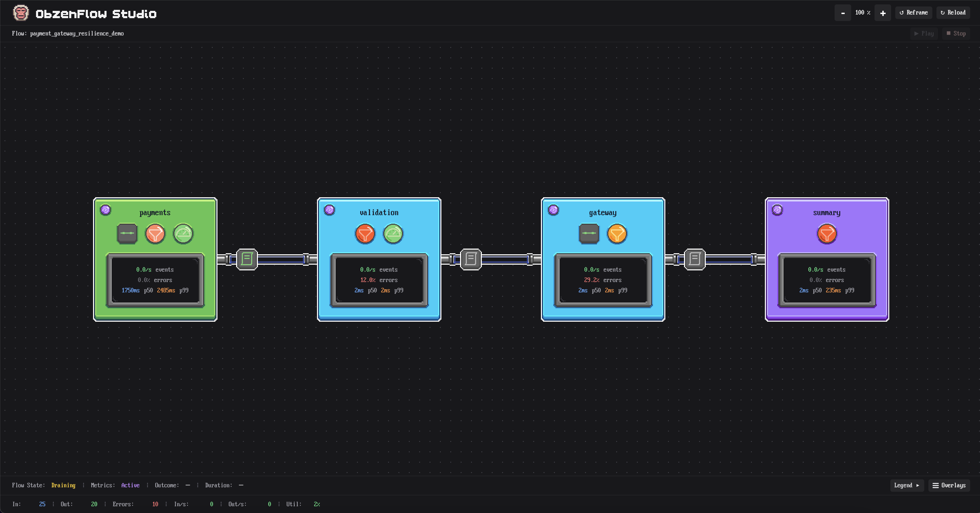Select the gateway node title
The height and width of the screenshot is (513, 980).
pyautogui.click(x=603, y=213)
